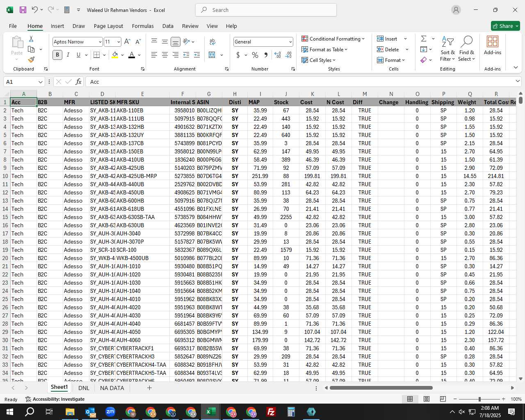Image resolution: width=525 pixels, height=420 pixels.
Task: Open the Formulas ribbon tab
Action: [143, 26]
